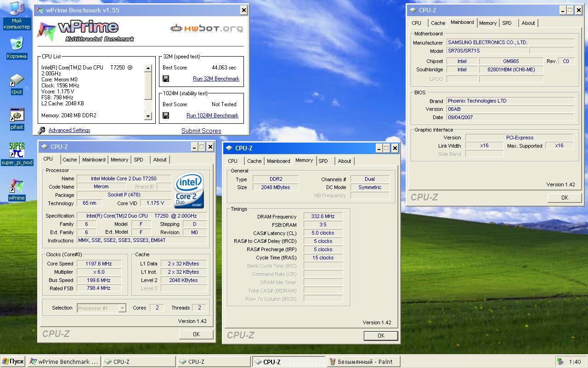Open About tab in CPU window
Image resolution: width=588 pixels, height=368 pixels.
(x=160, y=160)
